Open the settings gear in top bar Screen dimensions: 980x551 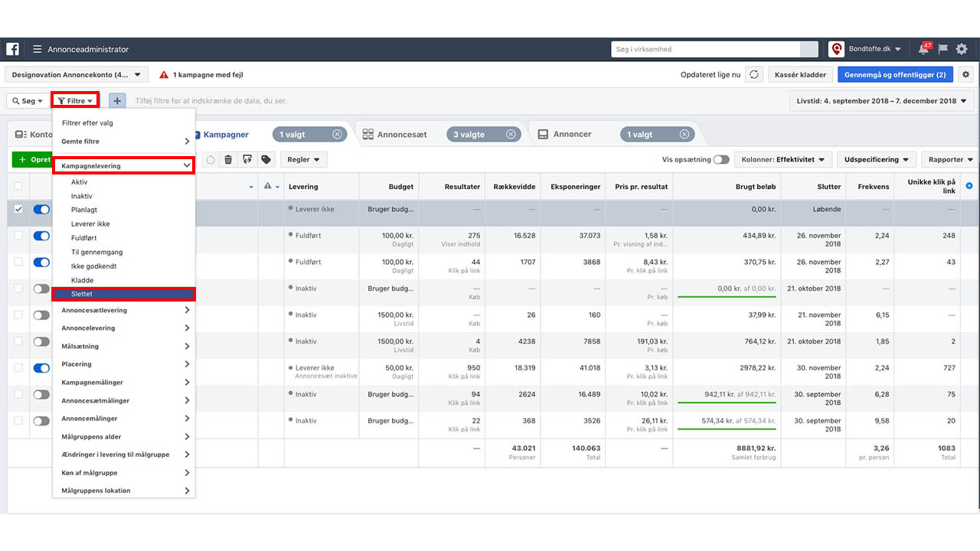click(x=962, y=49)
